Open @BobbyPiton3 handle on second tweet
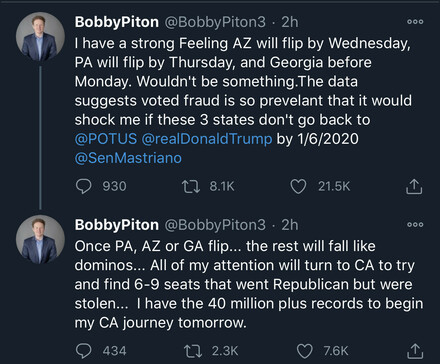Viewport: 440px width, 364px height. tap(215, 225)
